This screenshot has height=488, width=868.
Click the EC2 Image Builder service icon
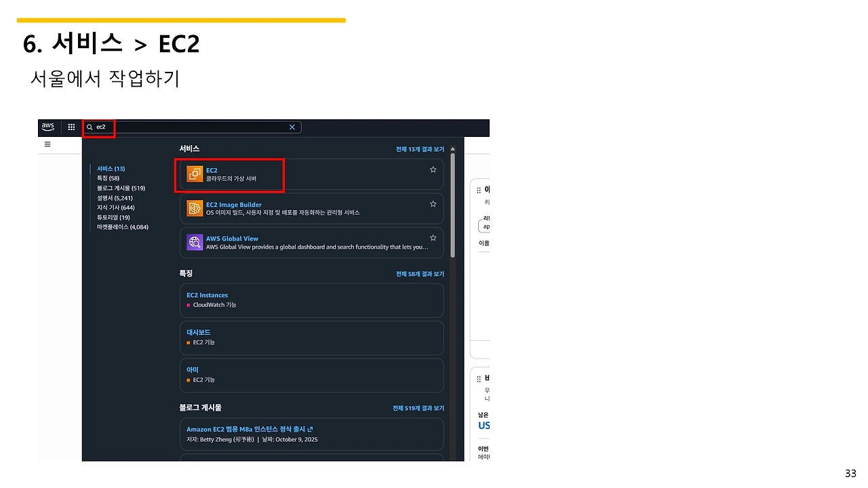pos(195,208)
